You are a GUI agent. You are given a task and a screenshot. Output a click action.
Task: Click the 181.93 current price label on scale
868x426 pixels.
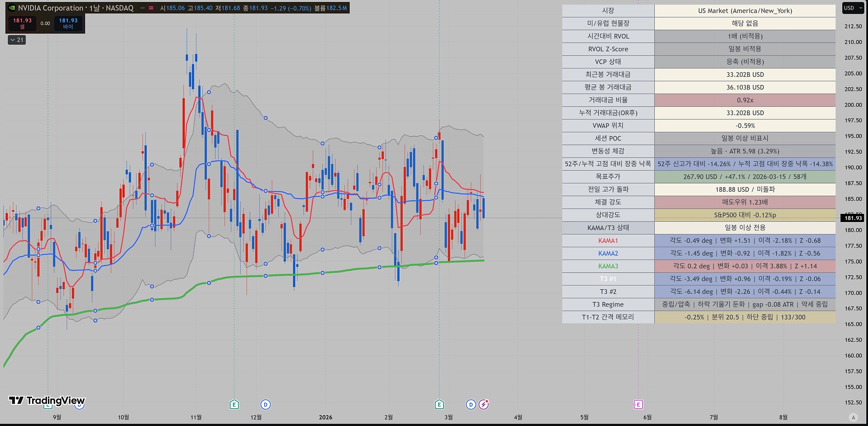853,218
